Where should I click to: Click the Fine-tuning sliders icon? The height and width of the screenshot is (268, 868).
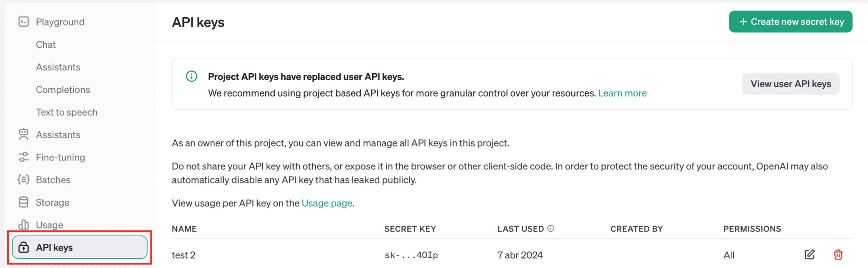[x=24, y=157]
